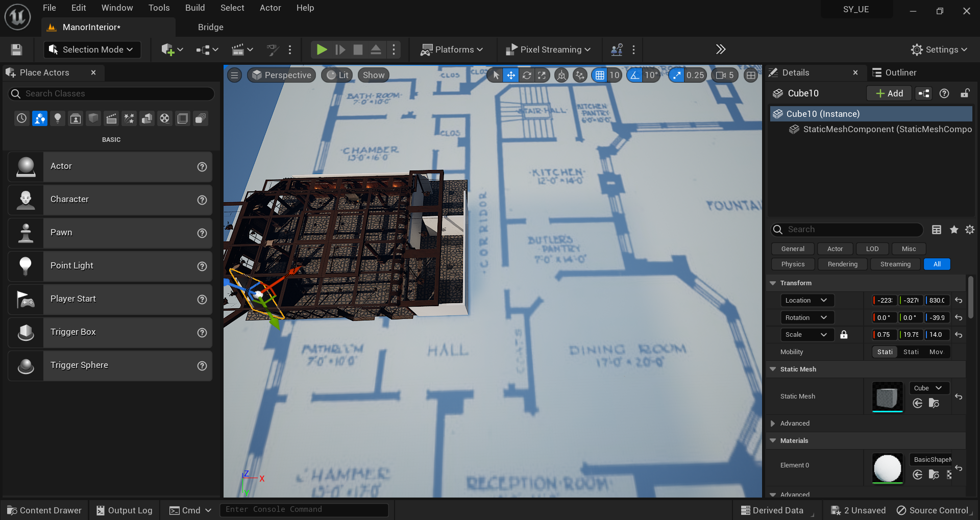Eject from the player controller
Viewport: 980px width, 520px height.
point(376,49)
